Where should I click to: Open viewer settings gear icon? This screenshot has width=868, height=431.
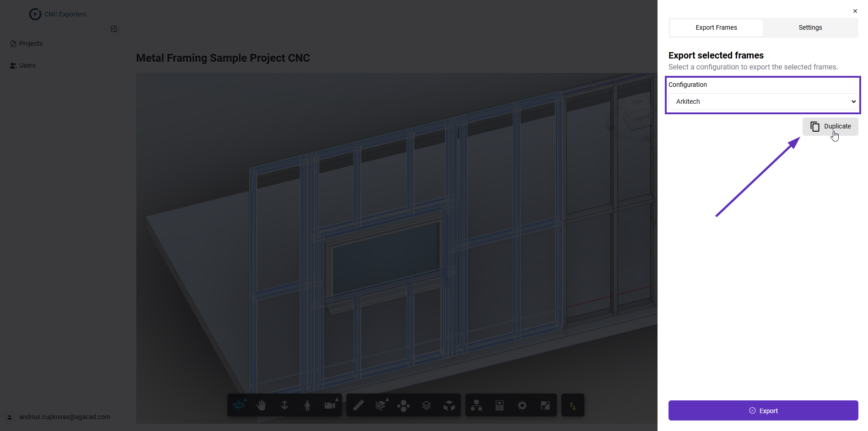coord(522,405)
